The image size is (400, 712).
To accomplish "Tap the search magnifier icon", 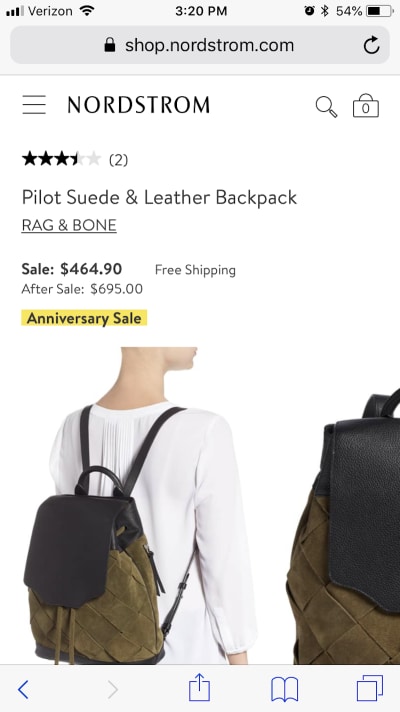I will [x=326, y=107].
